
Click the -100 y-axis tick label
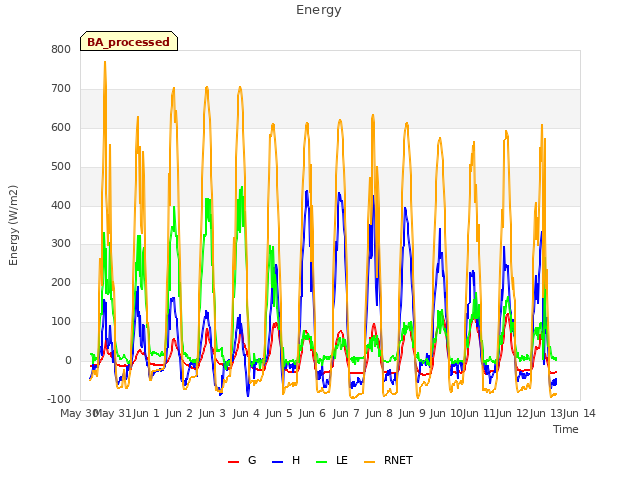[x=59, y=399]
